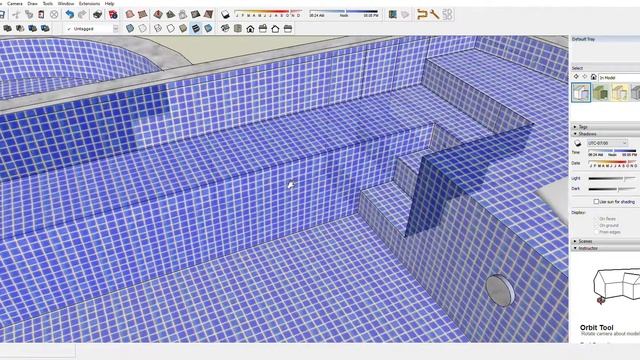This screenshot has width=640, height=360.
Task: Click the orange return-arrow extension icon
Action: [422, 15]
